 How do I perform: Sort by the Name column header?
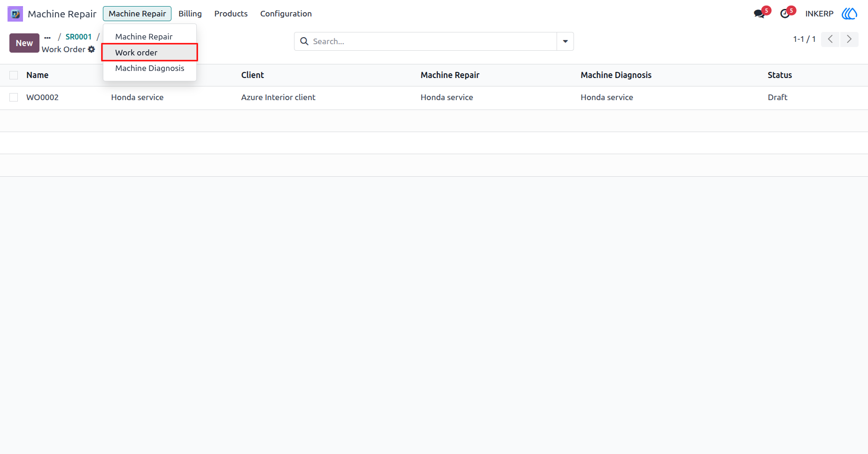pos(38,75)
